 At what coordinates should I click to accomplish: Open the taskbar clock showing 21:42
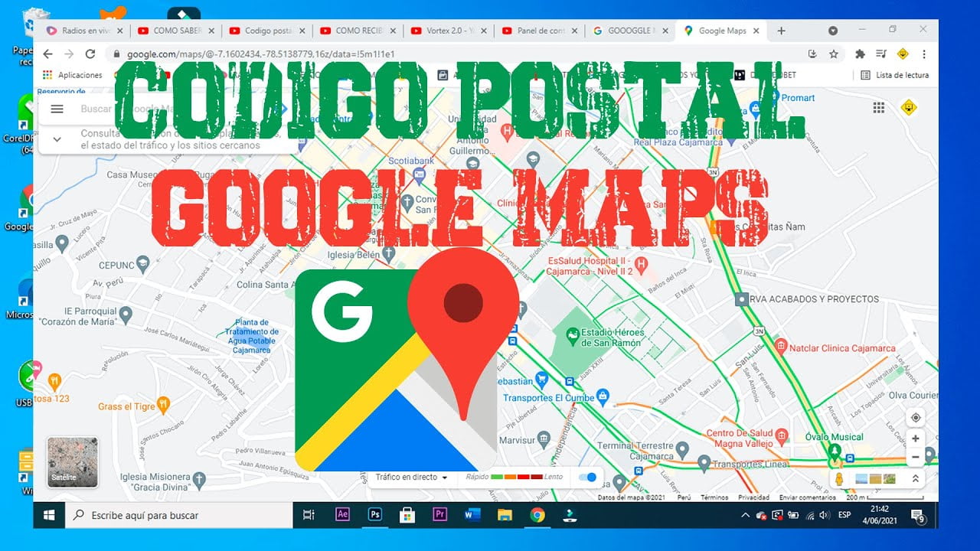point(880,515)
